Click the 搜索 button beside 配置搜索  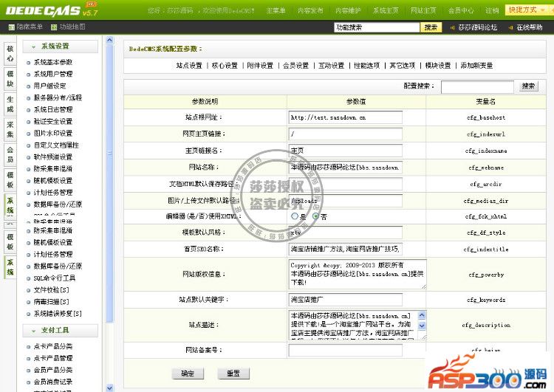529,86
